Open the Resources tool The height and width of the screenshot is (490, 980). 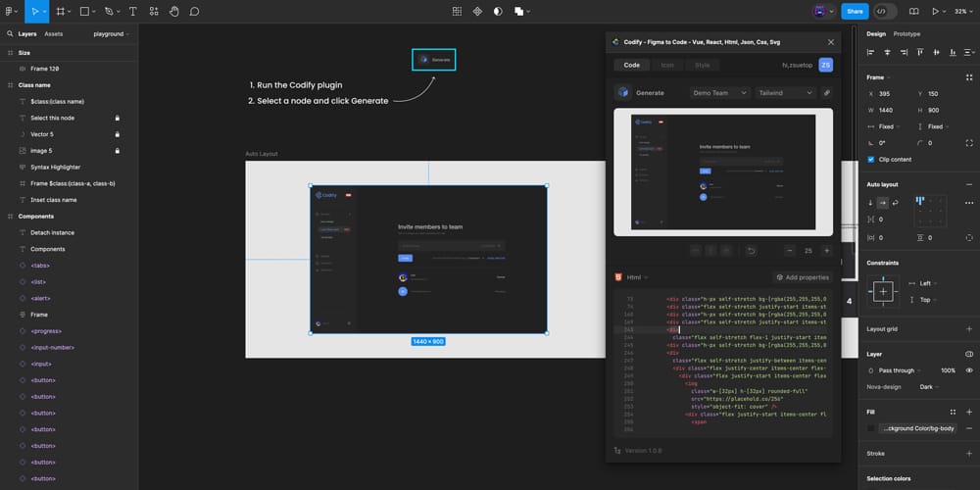(154, 11)
